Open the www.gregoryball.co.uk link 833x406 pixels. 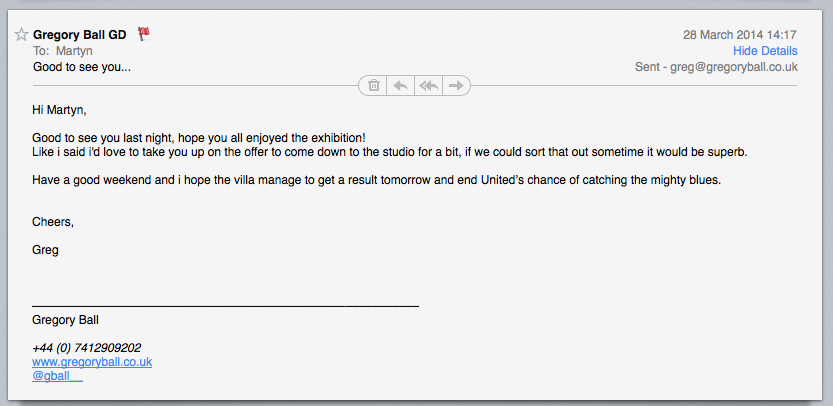pos(92,362)
